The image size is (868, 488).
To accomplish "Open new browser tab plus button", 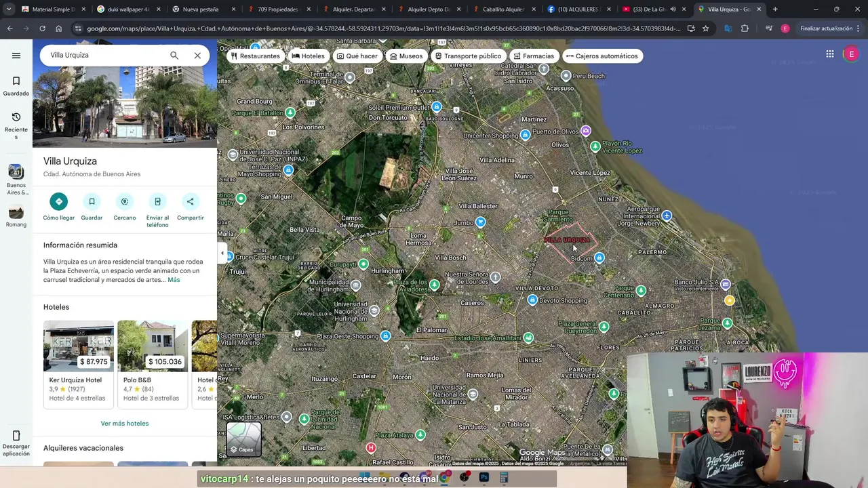I will pos(775,9).
